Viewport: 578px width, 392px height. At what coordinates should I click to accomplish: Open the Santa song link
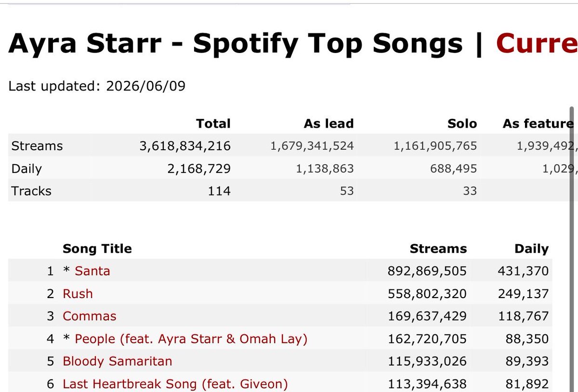point(92,271)
